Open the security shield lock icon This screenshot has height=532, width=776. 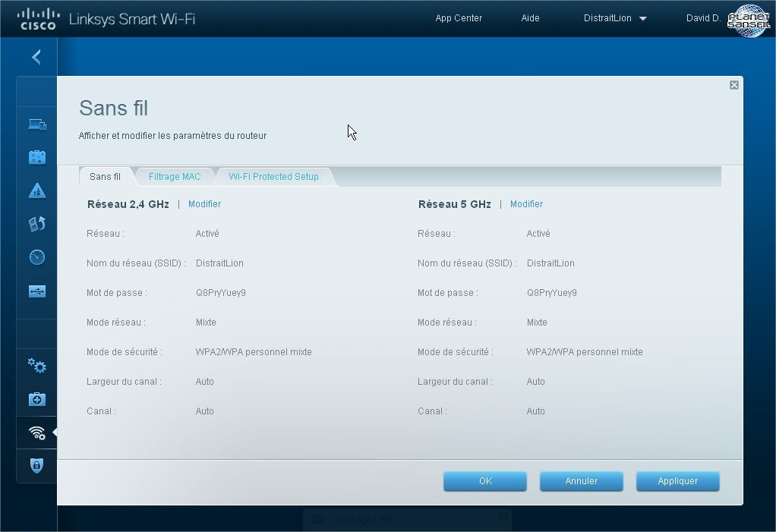[37, 465]
